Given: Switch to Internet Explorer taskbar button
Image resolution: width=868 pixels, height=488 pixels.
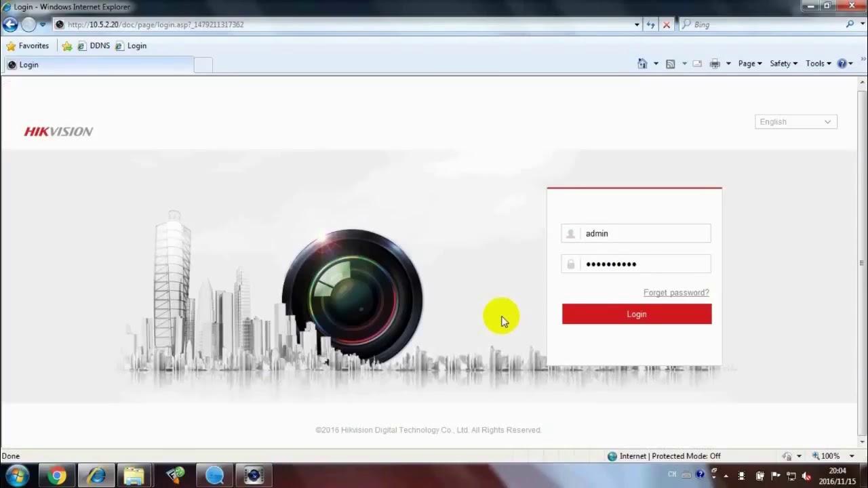Looking at the screenshot, I should coord(96,476).
